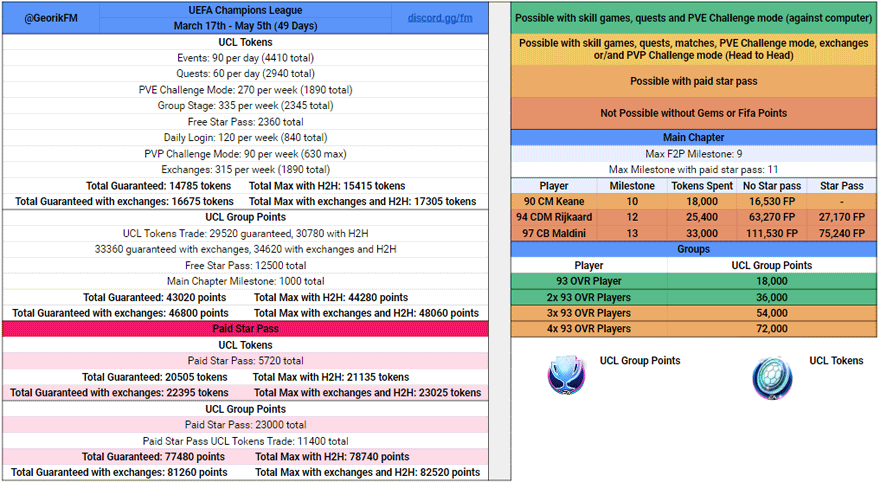Click Main Chapter Milestone: 1000 total row
Image resolution: width=880 pixels, height=482 pixels.
pos(245,281)
